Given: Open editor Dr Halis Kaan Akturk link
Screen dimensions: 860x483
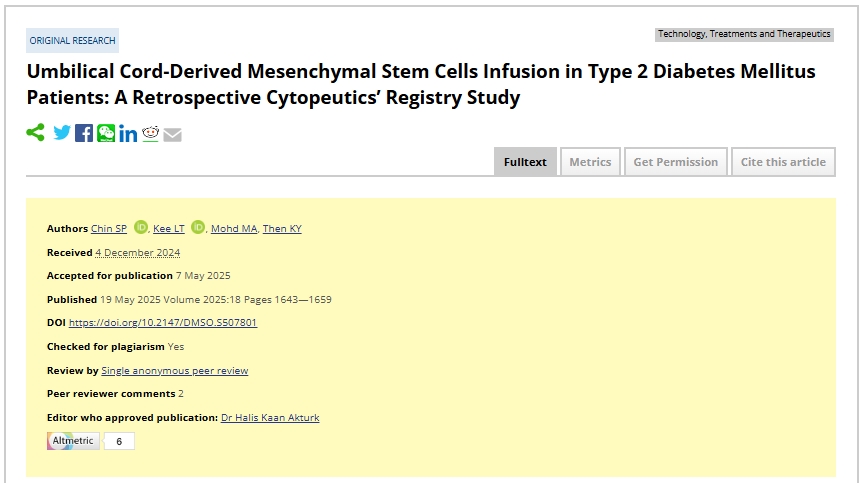Looking at the screenshot, I should pyautogui.click(x=270, y=417).
